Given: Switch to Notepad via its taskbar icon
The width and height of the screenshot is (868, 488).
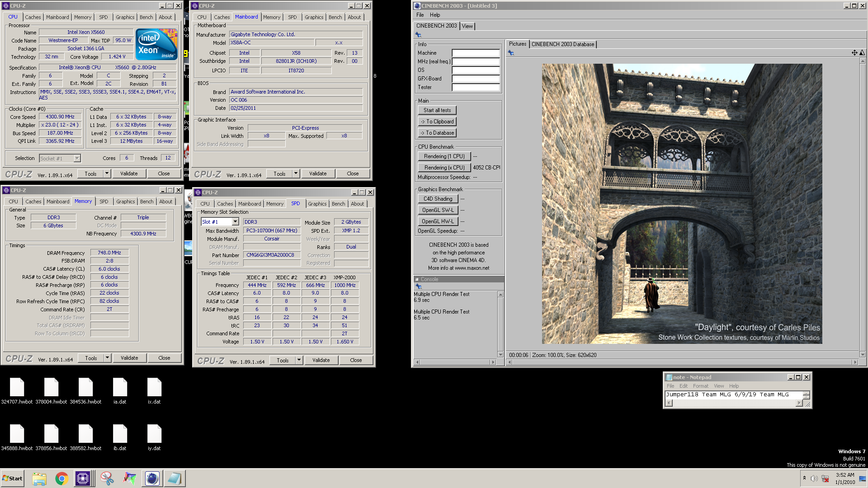Looking at the screenshot, I should tap(175, 479).
